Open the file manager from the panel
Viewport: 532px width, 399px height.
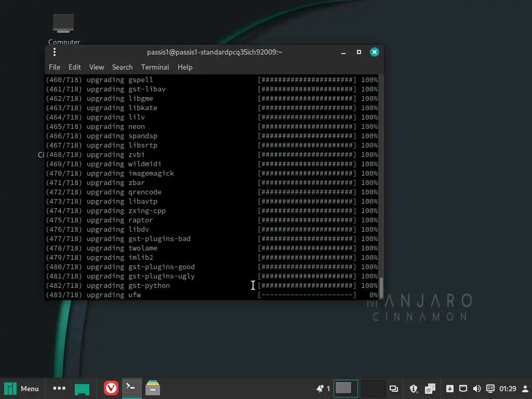pos(153,388)
